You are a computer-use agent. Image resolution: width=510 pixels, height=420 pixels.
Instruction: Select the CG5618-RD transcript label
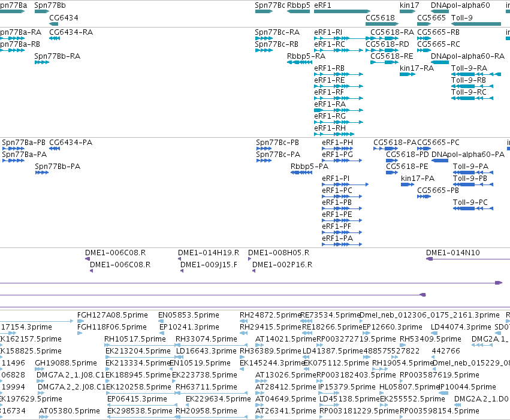coord(387,44)
